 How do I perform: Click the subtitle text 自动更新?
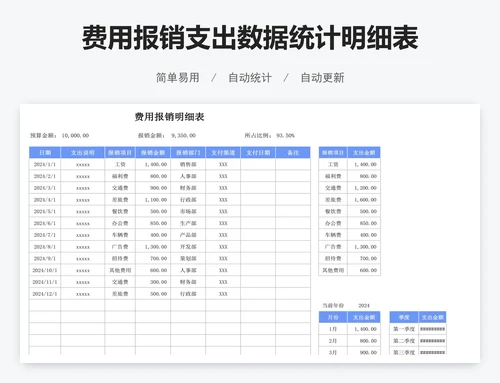(x=322, y=78)
